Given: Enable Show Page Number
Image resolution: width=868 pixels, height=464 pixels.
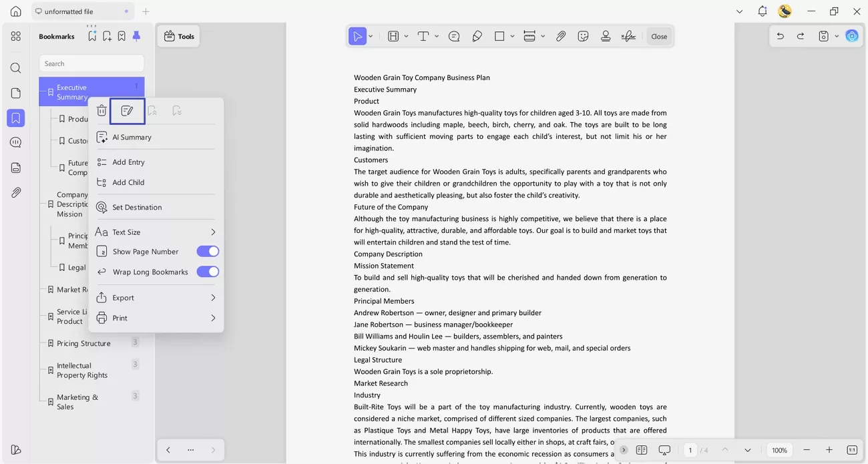Looking at the screenshot, I should tap(208, 251).
